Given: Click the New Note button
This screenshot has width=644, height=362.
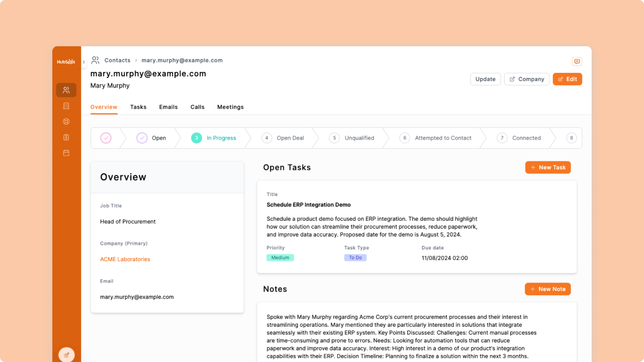Looking at the screenshot, I should (548, 289).
